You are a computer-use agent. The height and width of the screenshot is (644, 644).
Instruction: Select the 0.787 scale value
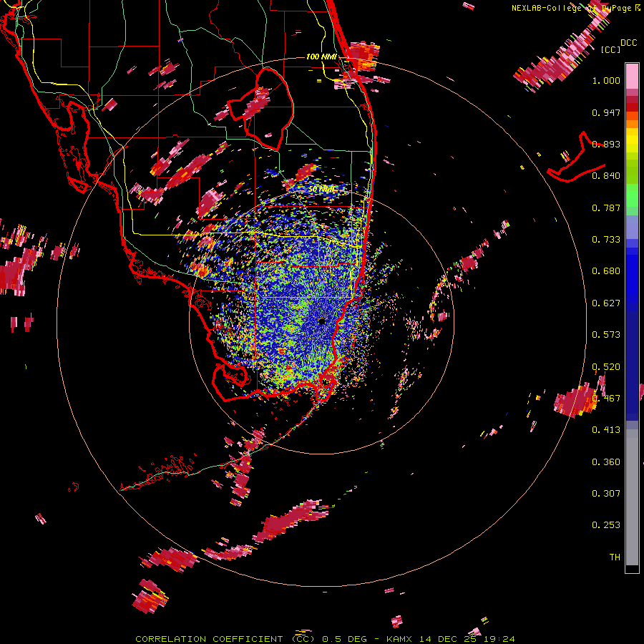pos(606,208)
